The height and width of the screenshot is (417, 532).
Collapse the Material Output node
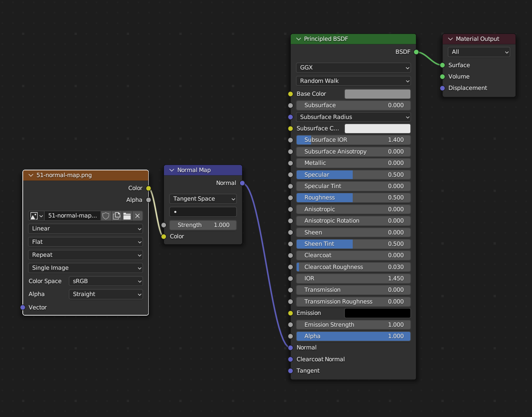coord(450,39)
